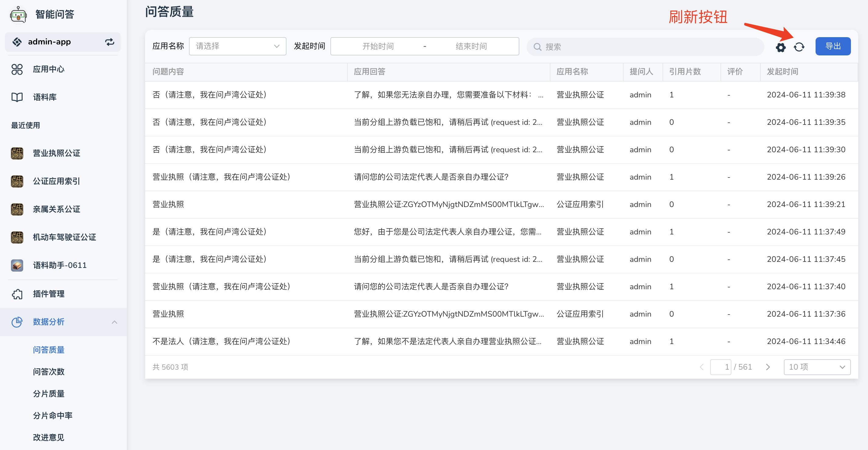Viewport: 868px width, 450px height.
Task: Select 问答质量 submenu item
Action: tap(48, 350)
